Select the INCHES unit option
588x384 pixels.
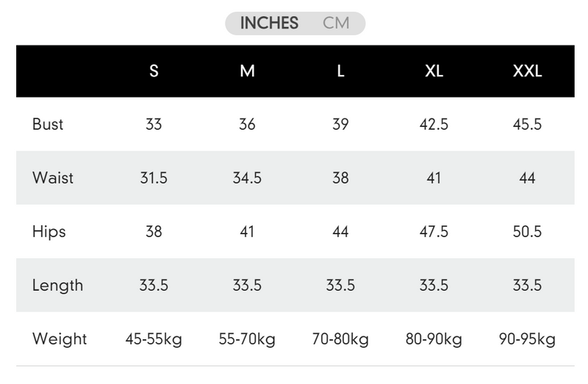[x=269, y=23]
